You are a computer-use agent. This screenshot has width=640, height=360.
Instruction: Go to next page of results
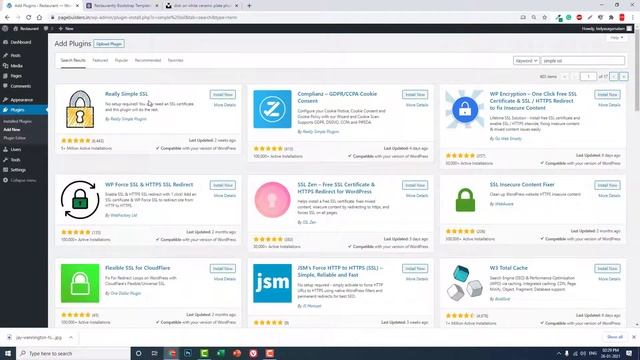coord(613,76)
